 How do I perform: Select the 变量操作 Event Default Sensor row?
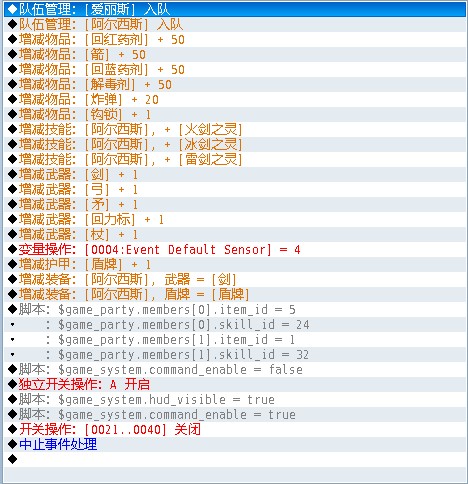(x=235, y=249)
